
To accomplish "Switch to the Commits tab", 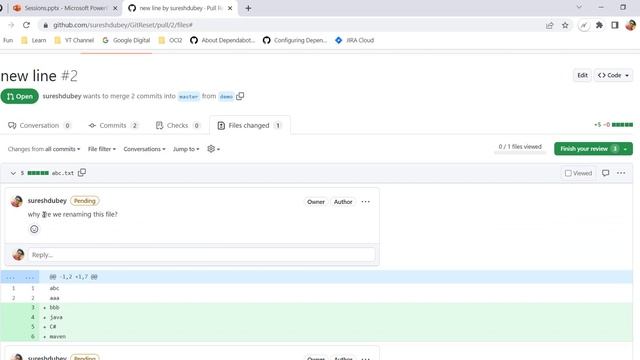I will [113, 125].
